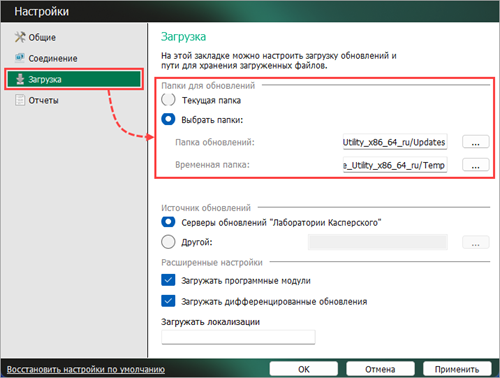Screen dimensions: 500x378
Task: Confirm settings with the OK button
Action: click(304, 369)
